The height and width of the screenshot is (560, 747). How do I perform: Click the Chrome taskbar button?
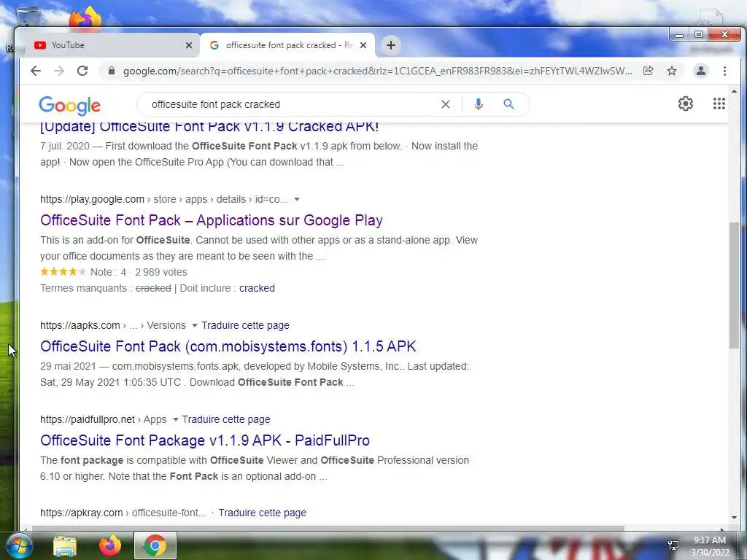tap(155, 545)
